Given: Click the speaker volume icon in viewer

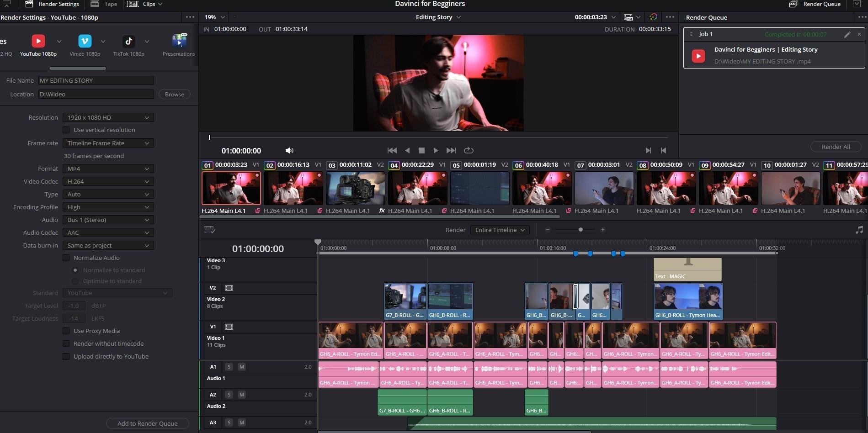Looking at the screenshot, I should (289, 150).
